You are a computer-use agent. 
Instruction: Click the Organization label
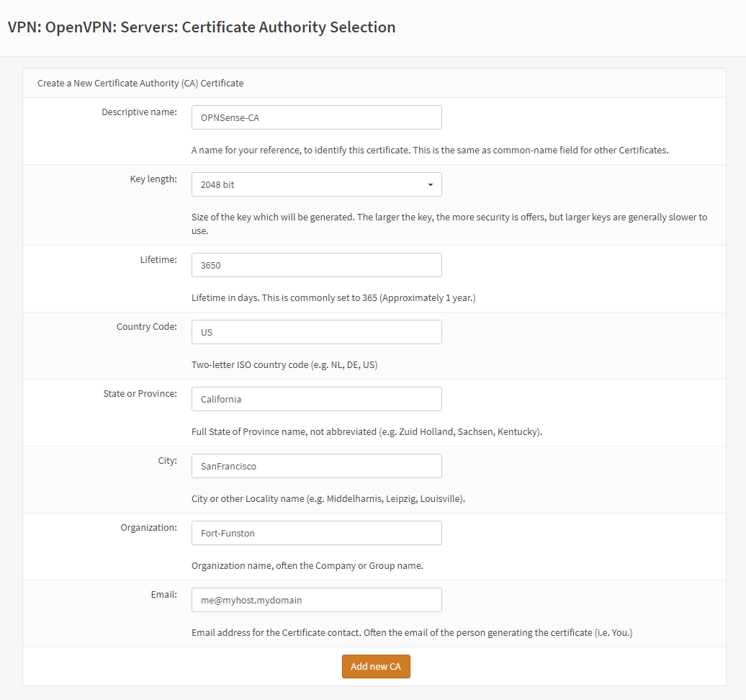click(x=148, y=528)
